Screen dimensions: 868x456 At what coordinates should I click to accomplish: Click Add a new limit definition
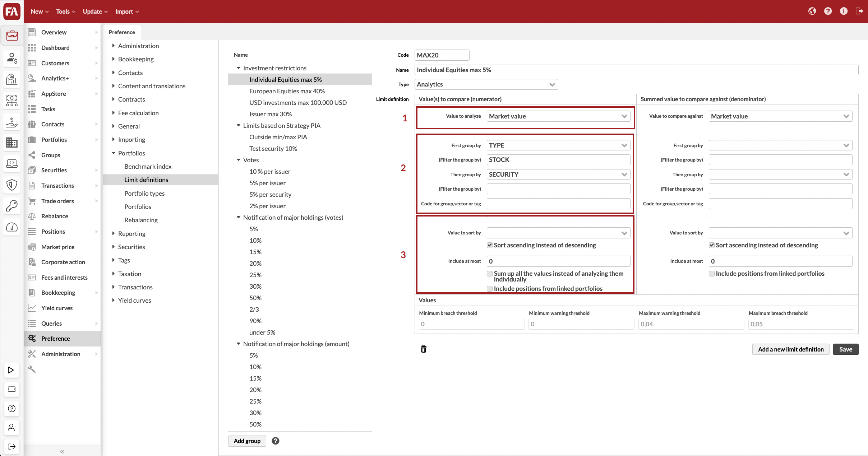click(x=791, y=349)
